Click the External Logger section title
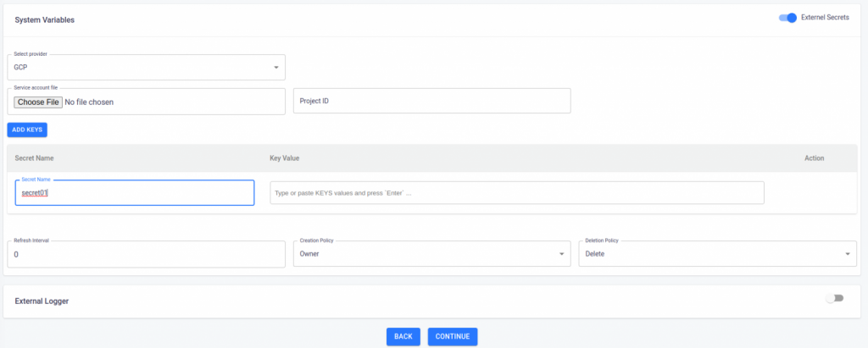This screenshot has height=348, width=868. tap(42, 301)
